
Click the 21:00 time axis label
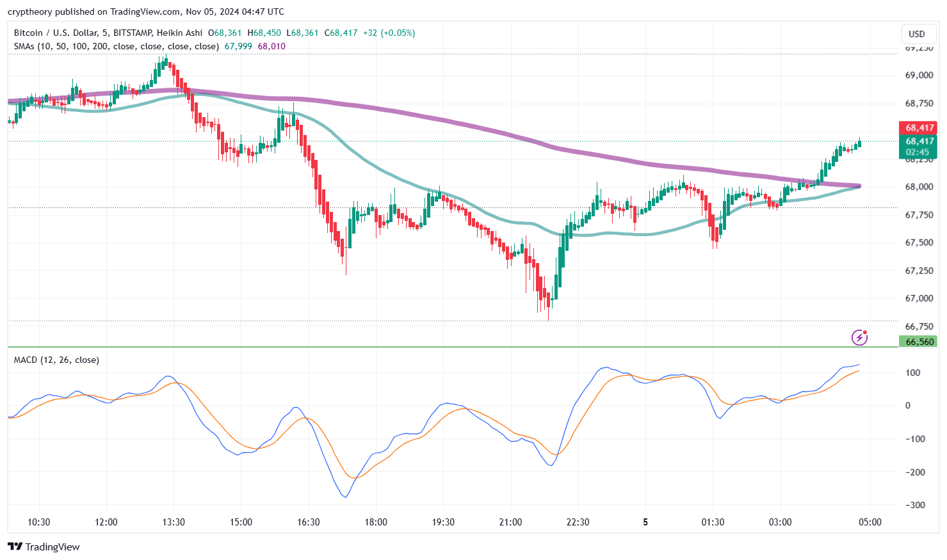pyautogui.click(x=510, y=522)
